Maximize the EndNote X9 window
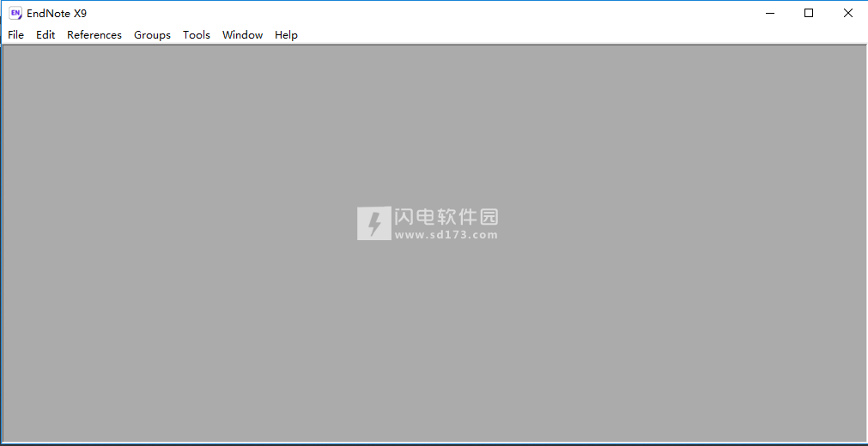The image size is (868, 446). tap(809, 13)
